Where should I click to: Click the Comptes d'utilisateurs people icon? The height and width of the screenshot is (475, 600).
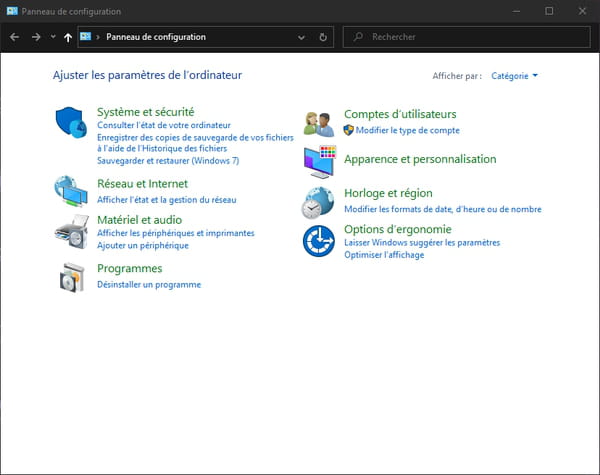pos(319,124)
